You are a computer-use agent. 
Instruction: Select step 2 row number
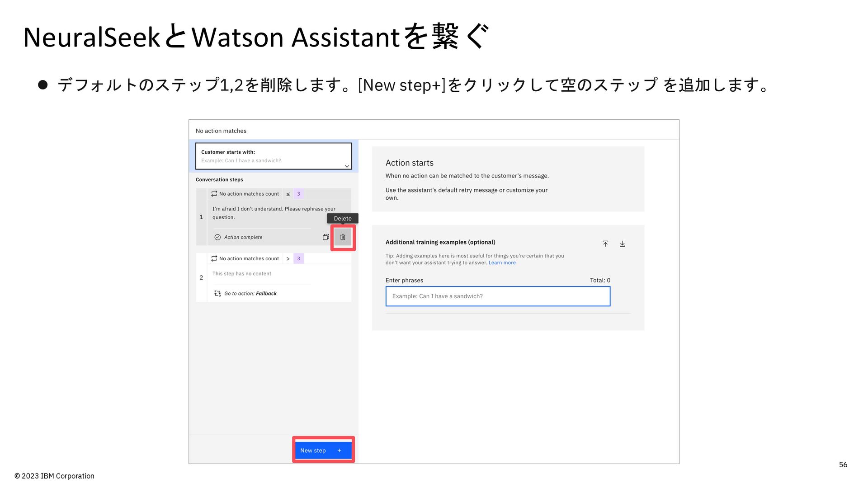pos(201,277)
